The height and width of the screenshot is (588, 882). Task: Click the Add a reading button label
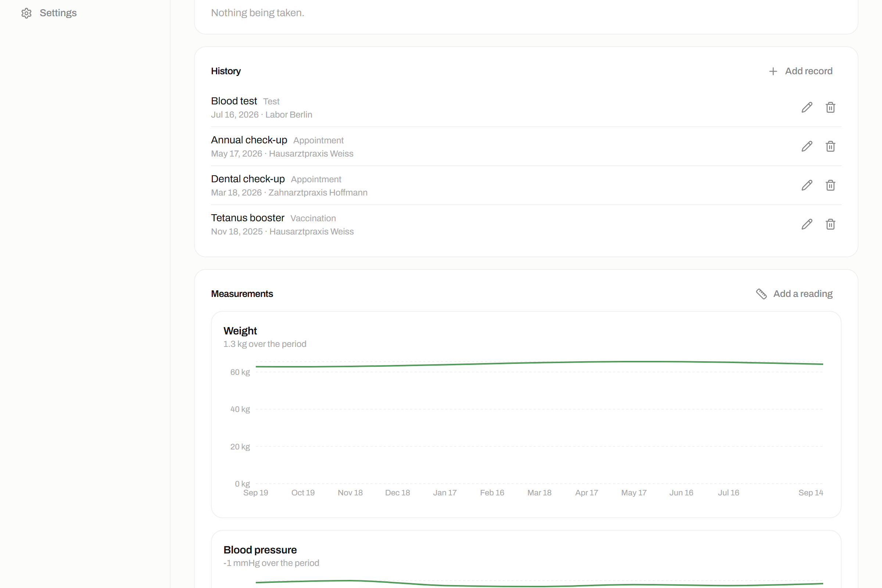pos(803,294)
